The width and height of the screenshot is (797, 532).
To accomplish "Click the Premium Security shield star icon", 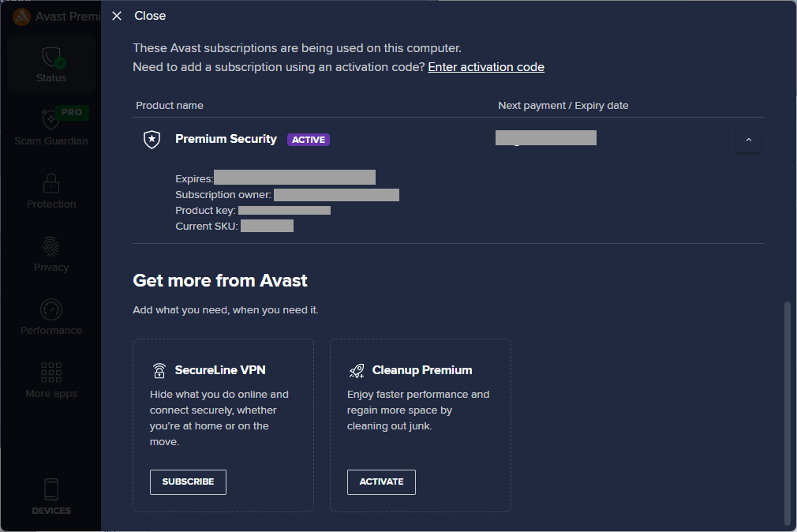I will 152,140.
